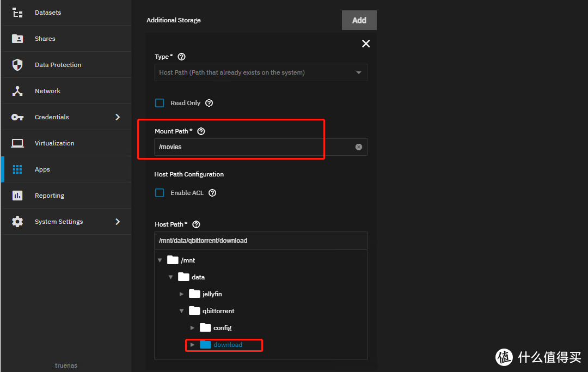
Task: Expand the jellyfin folder in tree
Action: tap(182, 294)
